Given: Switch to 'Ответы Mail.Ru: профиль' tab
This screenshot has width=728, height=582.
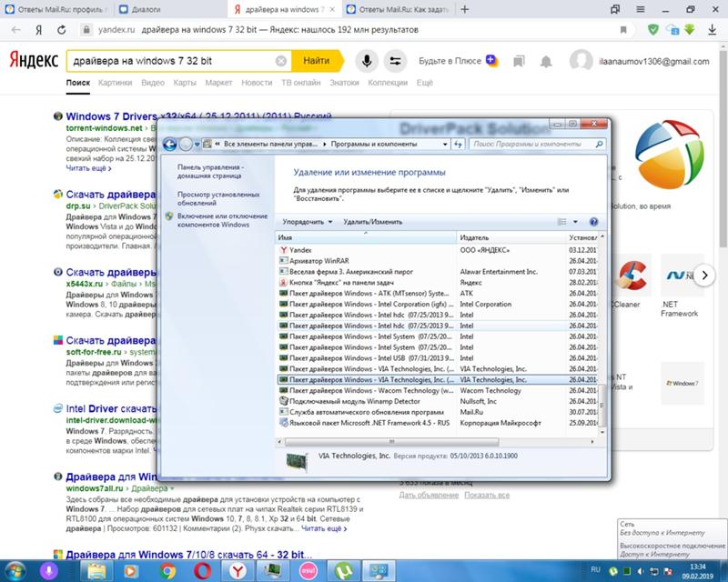Looking at the screenshot, I should pos(56,9).
